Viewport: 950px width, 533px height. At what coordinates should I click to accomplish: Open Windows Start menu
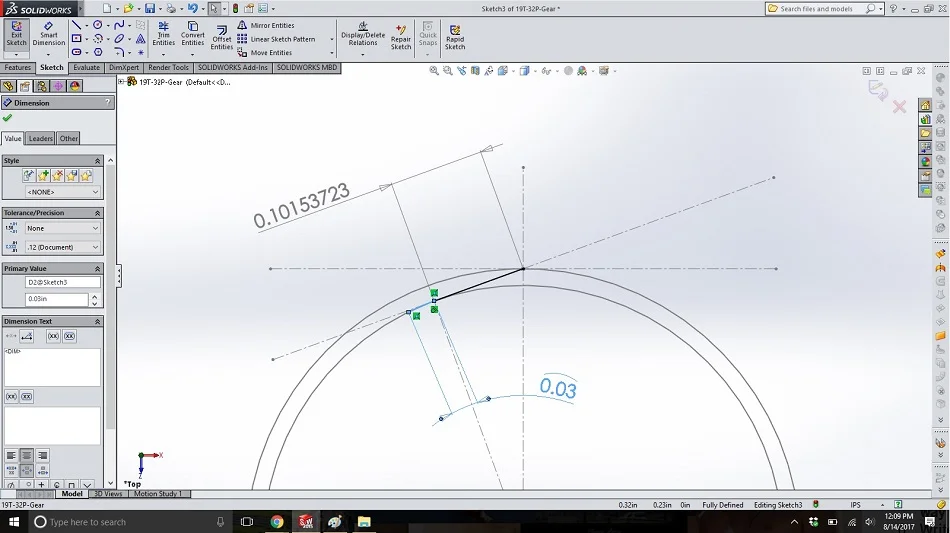pyautogui.click(x=13, y=521)
